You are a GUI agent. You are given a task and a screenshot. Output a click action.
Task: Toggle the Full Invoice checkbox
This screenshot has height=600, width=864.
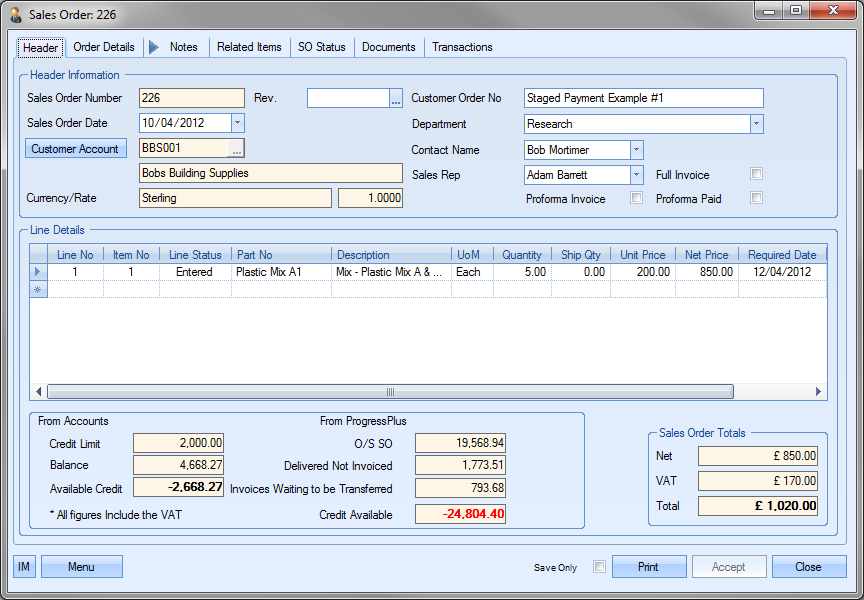tap(757, 174)
